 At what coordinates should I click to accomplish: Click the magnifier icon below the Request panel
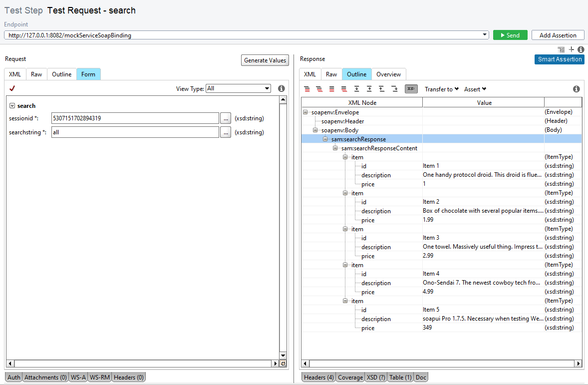284,365
